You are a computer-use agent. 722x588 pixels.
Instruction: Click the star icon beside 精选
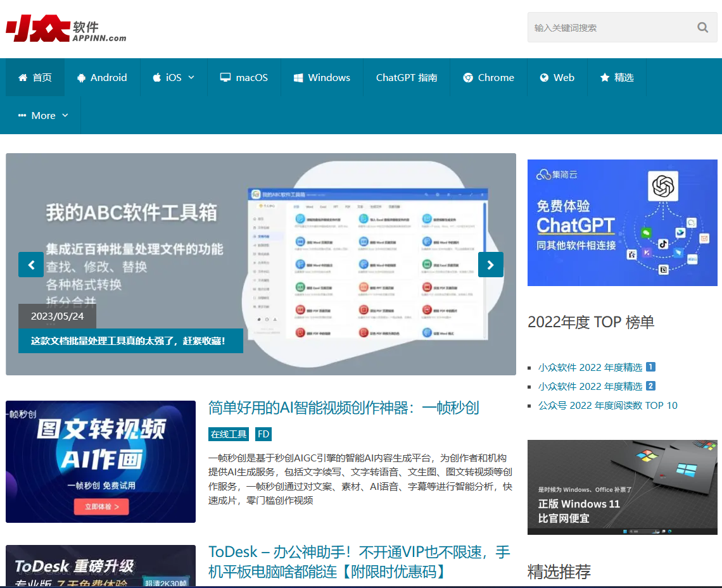[605, 77]
